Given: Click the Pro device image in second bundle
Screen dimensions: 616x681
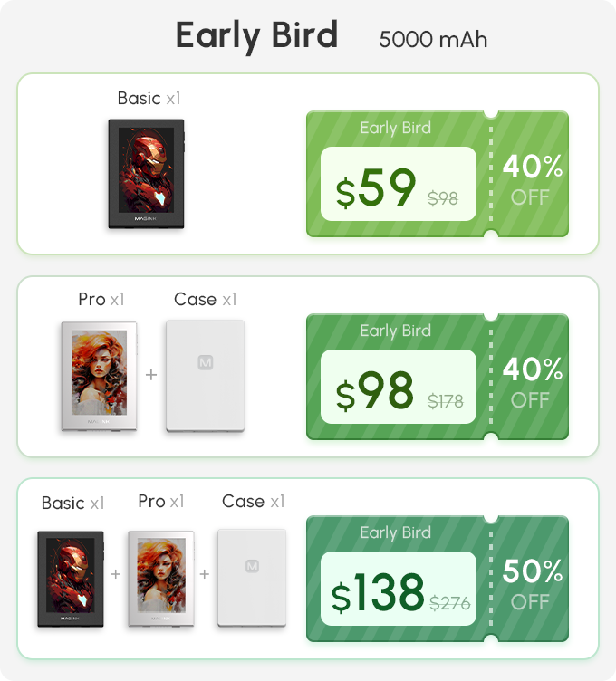Looking at the screenshot, I should coord(99,376).
